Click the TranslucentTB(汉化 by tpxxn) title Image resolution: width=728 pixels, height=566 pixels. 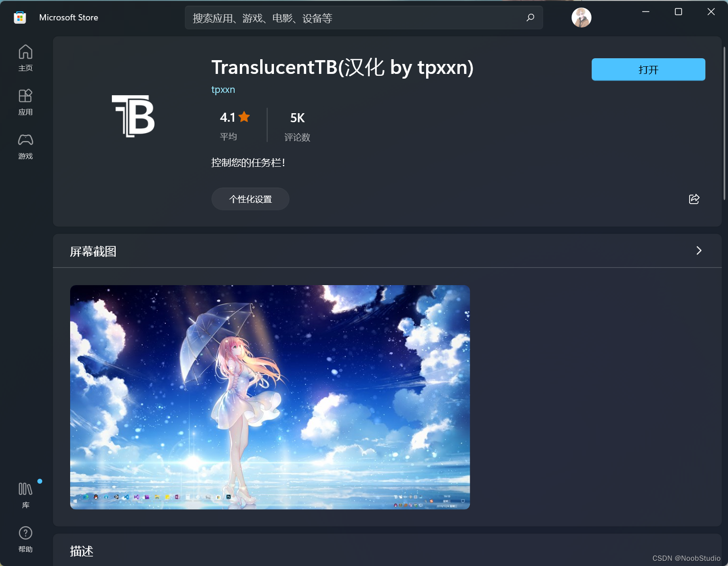(x=342, y=67)
